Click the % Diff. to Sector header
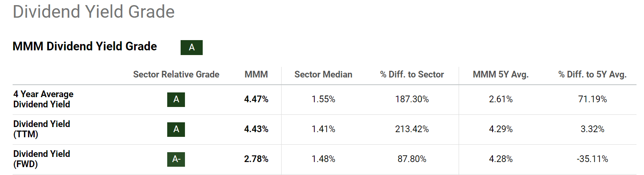 [412, 75]
